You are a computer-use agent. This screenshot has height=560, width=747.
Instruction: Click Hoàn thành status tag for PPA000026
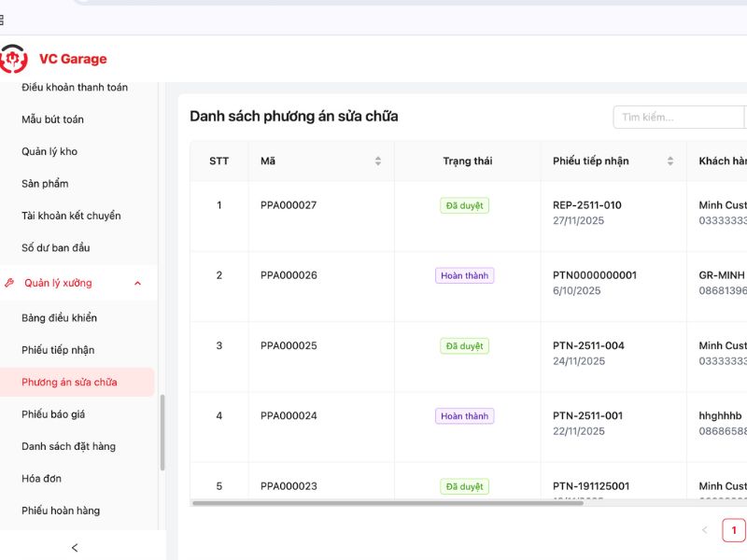coord(464,275)
